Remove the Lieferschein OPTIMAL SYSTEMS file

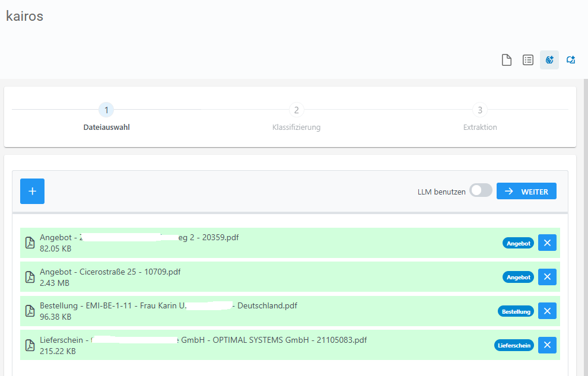[x=547, y=345]
